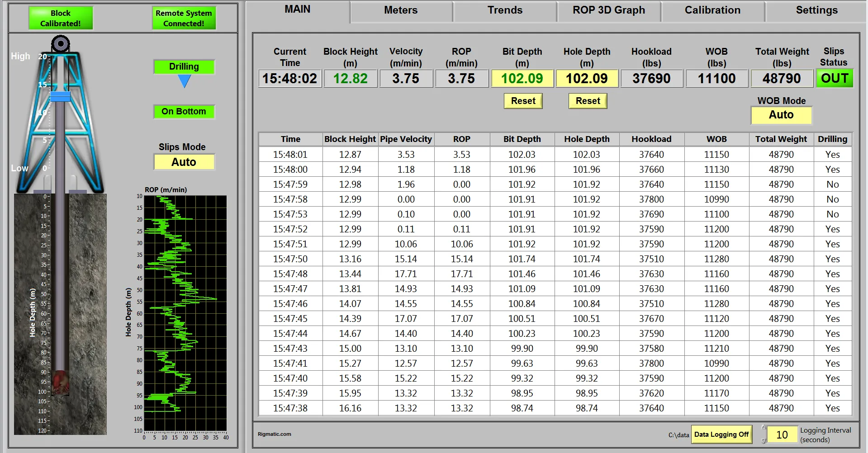This screenshot has height=453, width=868.
Task: Click the No value in 15:47:59 row
Action: pyautogui.click(x=832, y=184)
